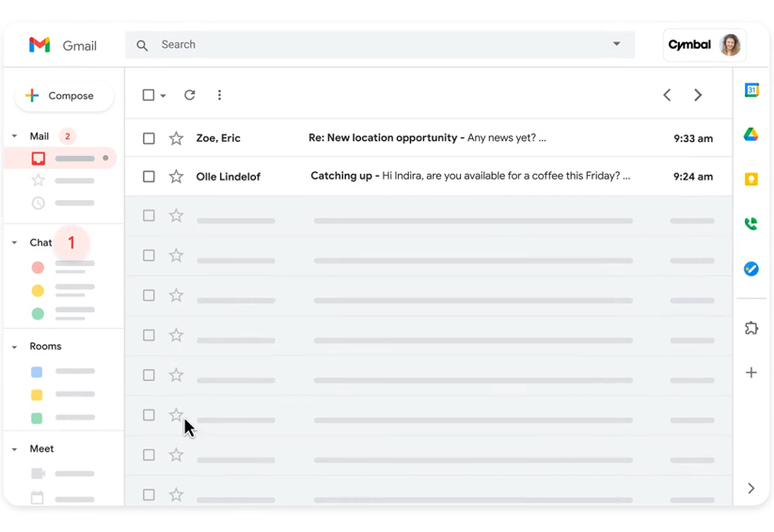Click the Compose button
Image resolution: width=774 pixels, height=532 pixels.
[x=64, y=96]
